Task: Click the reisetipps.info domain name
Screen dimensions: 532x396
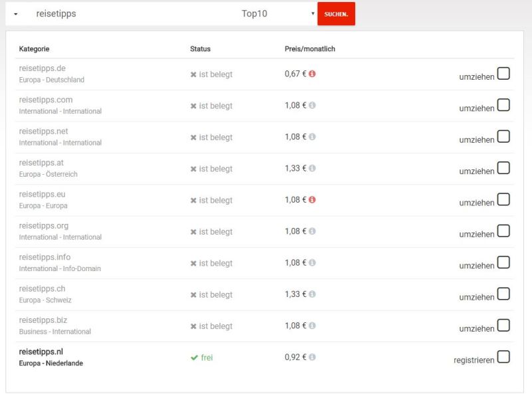Action: tap(45, 257)
